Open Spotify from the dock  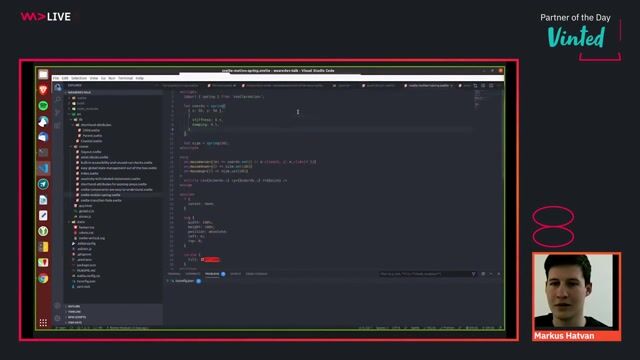click(43, 106)
